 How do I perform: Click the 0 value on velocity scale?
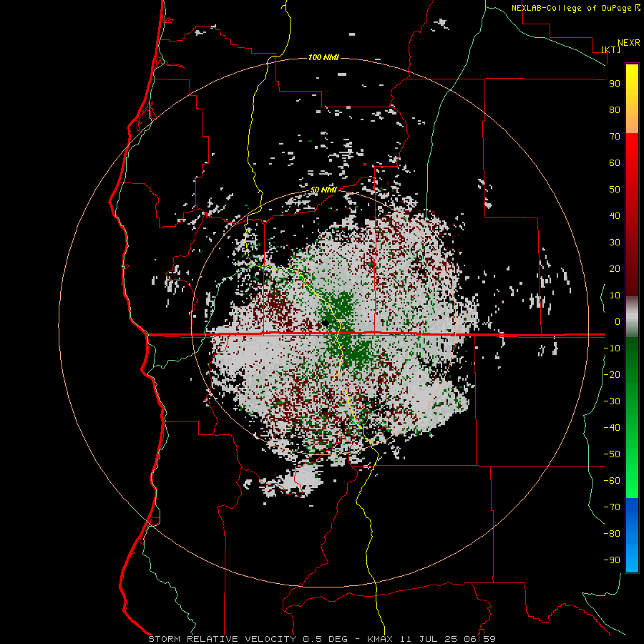(618, 322)
